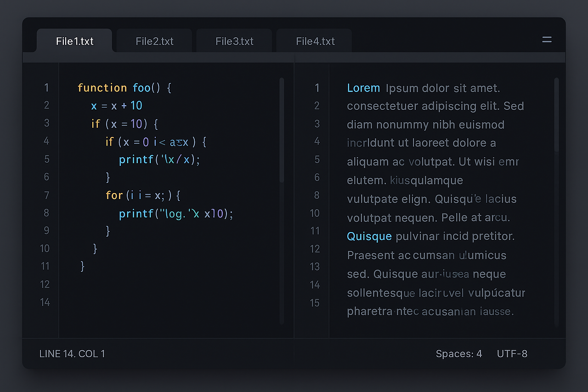Click the line starting with 'sollentesque'

[x=436, y=293]
